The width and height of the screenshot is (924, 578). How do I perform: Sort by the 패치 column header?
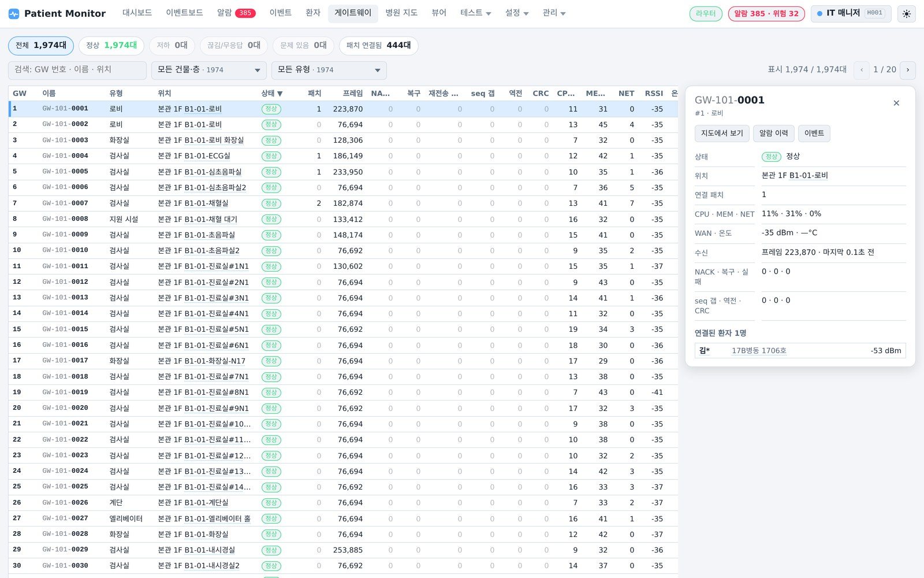314,93
